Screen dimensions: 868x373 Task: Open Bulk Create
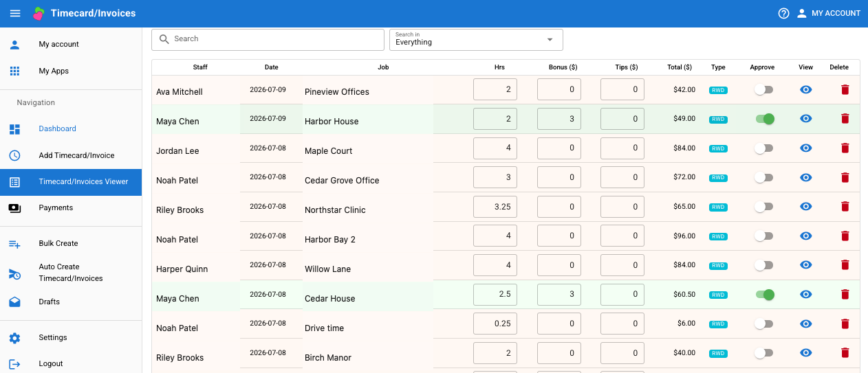[x=71, y=244]
